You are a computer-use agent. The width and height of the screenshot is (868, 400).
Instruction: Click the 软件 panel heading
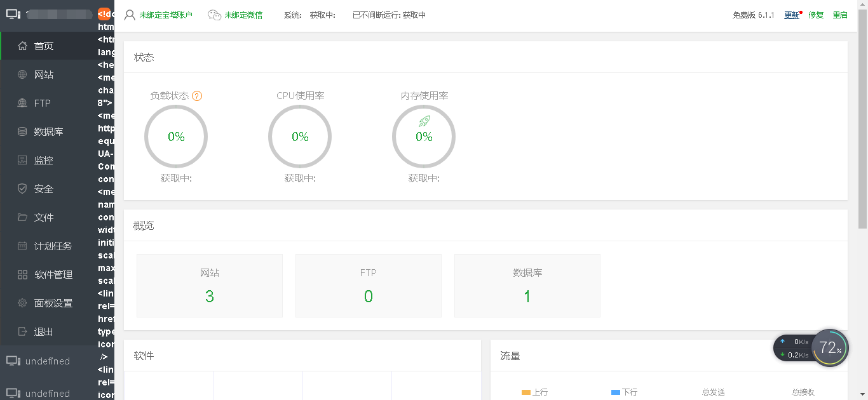coord(144,356)
